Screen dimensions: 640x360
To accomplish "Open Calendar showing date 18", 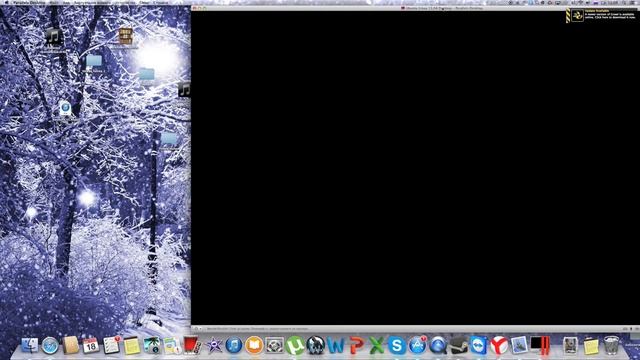I will [91, 345].
